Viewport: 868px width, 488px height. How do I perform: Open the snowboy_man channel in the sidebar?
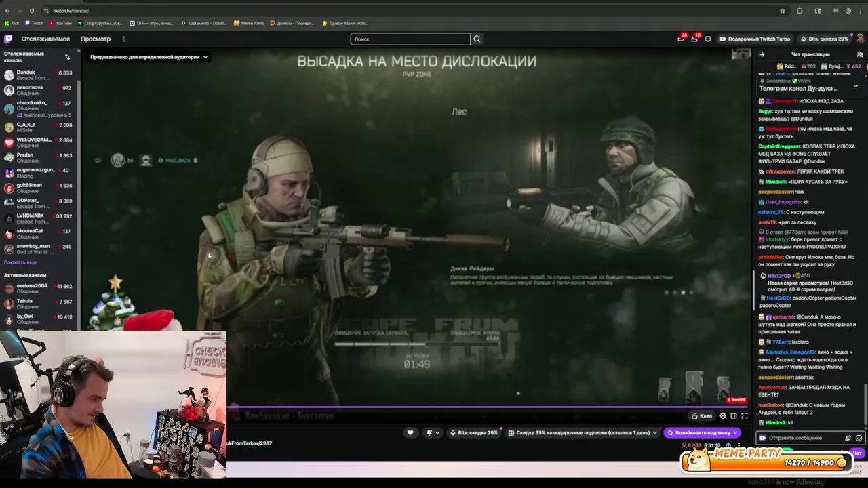(39, 249)
